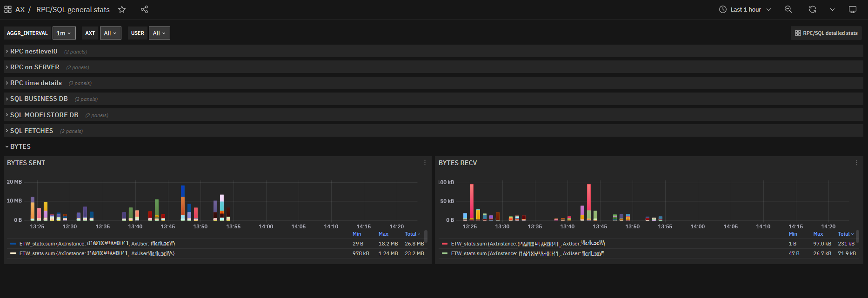Click the 978 kB min value
Image resolution: width=868 pixels, height=298 pixels.
pyautogui.click(x=361, y=253)
